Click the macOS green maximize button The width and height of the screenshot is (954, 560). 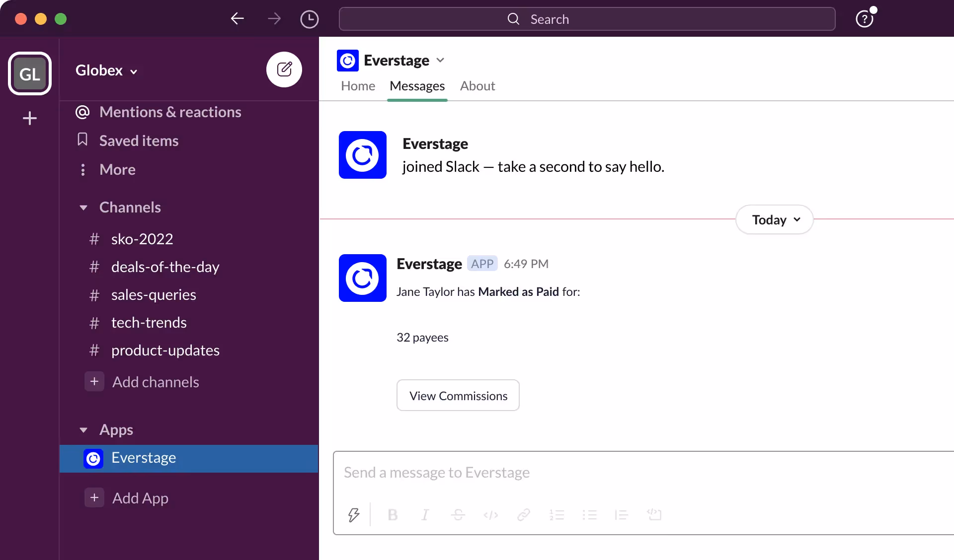(61, 19)
